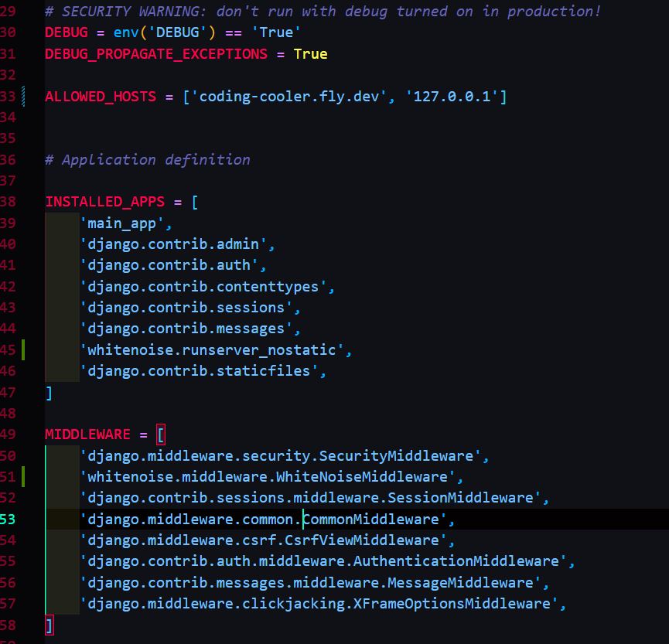
Task: Click line number 53 in the gutter
Action: tap(8, 519)
